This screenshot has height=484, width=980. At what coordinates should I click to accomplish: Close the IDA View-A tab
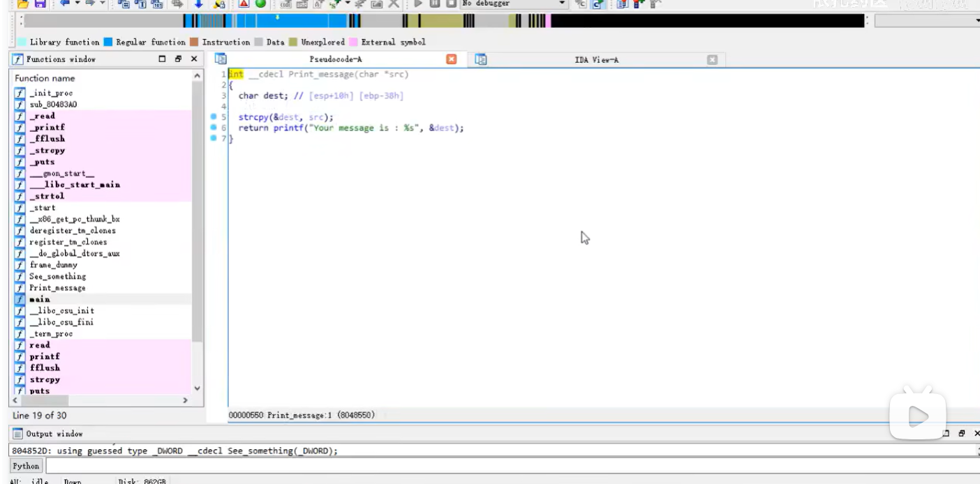tap(712, 60)
